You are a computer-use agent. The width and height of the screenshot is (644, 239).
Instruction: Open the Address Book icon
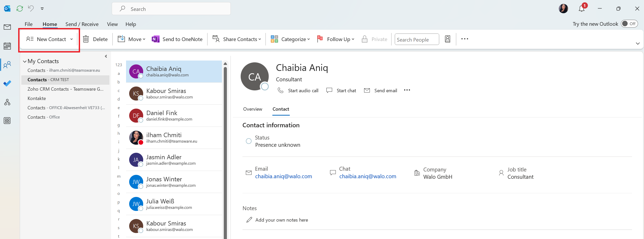[448, 39]
